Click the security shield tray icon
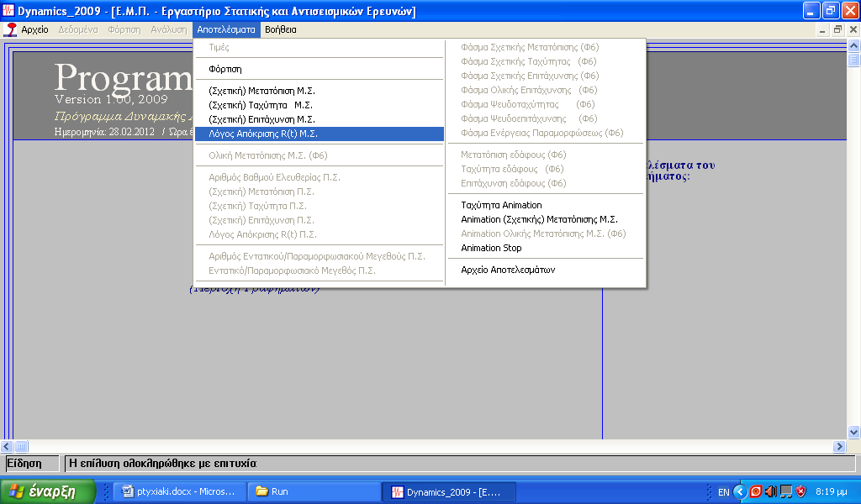This screenshot has width=861, height=504. pyautogui.click(x=801, y=491)
